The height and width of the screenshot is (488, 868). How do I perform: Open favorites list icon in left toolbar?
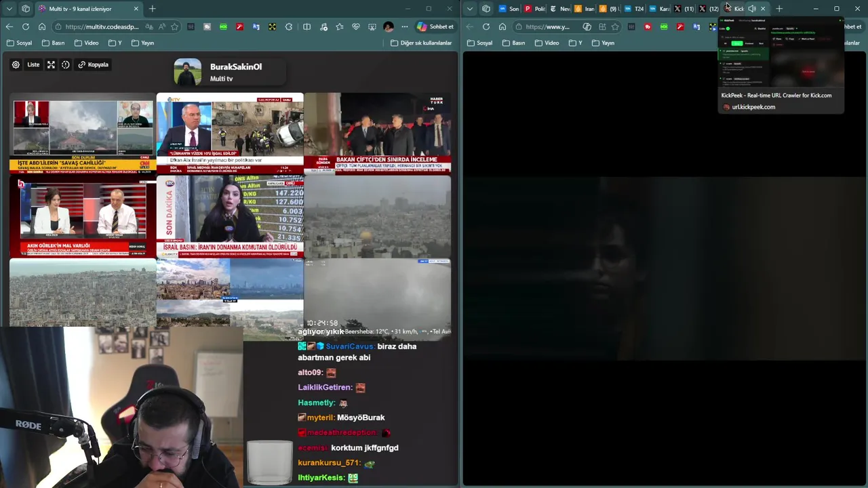[x=340, y=27]
